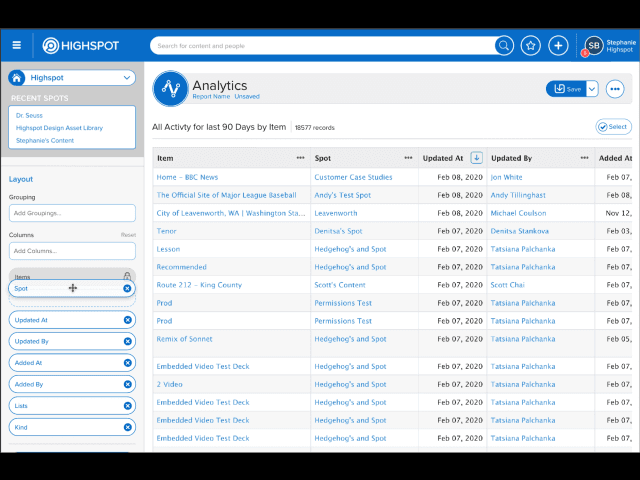Remove the Added By column chip
The width and height of the screenshot is (640, 480).
pyautogui.click(x=128, y=384)
